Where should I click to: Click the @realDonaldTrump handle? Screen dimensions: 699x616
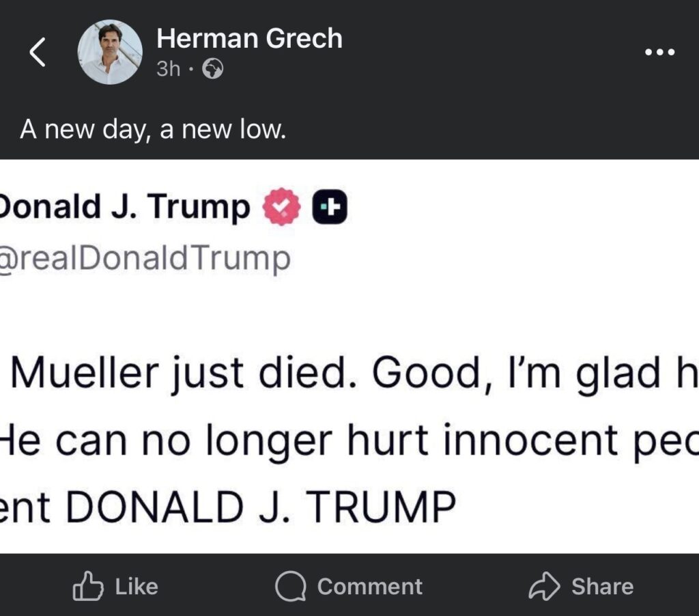point(145,259)
